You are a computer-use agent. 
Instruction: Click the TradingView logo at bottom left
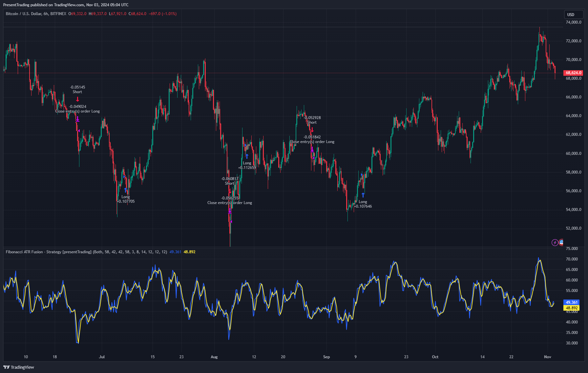click(19, 367)
